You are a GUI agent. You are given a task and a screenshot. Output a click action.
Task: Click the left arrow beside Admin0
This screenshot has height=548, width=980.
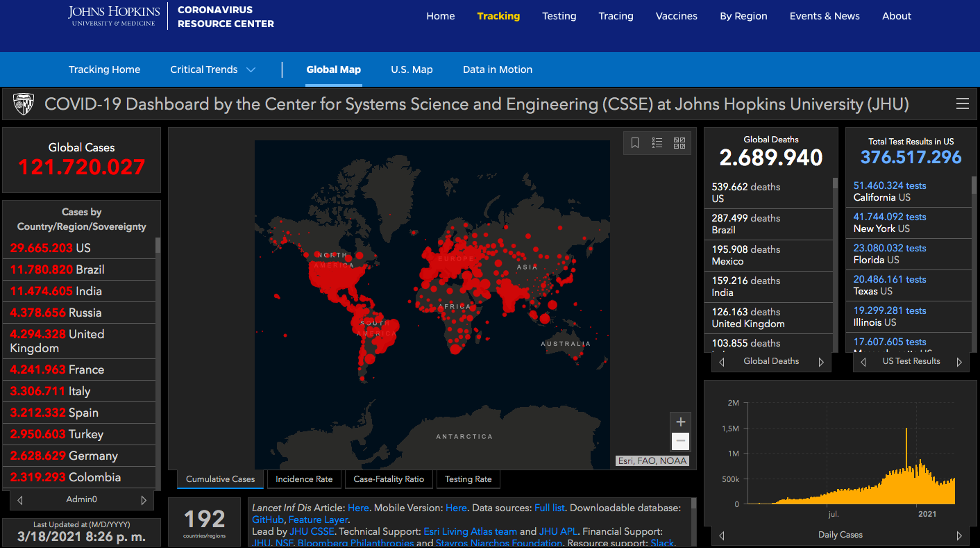point(20,500)
